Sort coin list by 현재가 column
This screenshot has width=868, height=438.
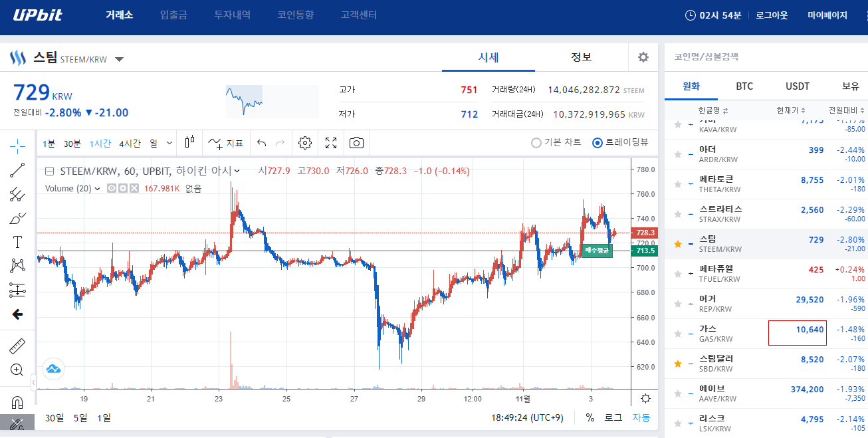pyautogui.click(x=791, y=110)
